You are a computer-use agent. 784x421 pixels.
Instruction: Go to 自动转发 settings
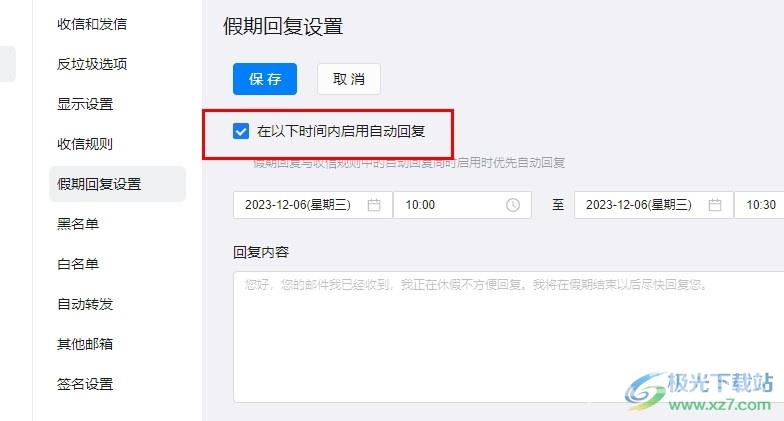tap(85, 304)
